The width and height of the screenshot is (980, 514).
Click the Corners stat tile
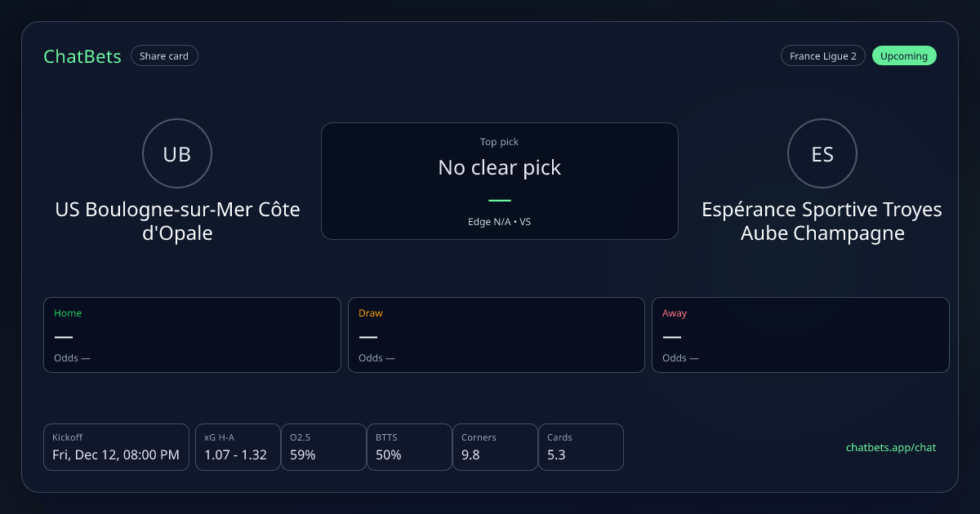pyautogui.click(x=495, y=447)
